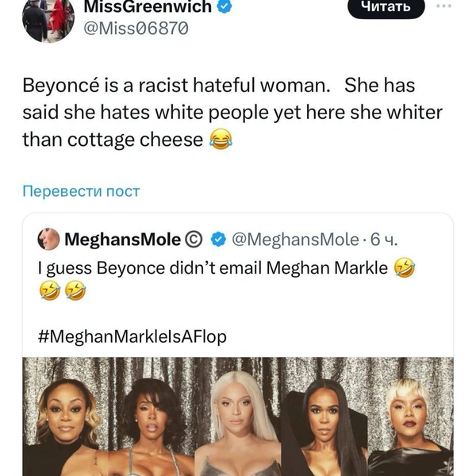The image size is (476, 476).
Task: Open MeghansMole small avatar
Action: pos(48,240)
